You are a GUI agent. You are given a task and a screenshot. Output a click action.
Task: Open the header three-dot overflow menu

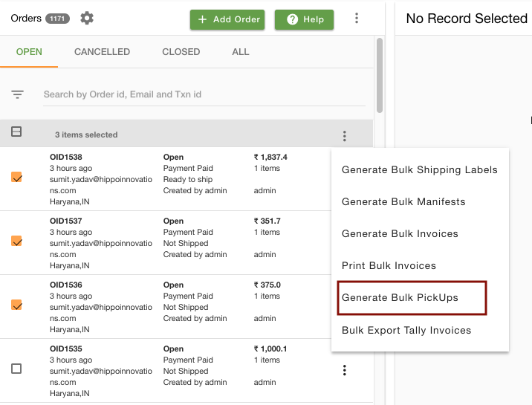356,18
